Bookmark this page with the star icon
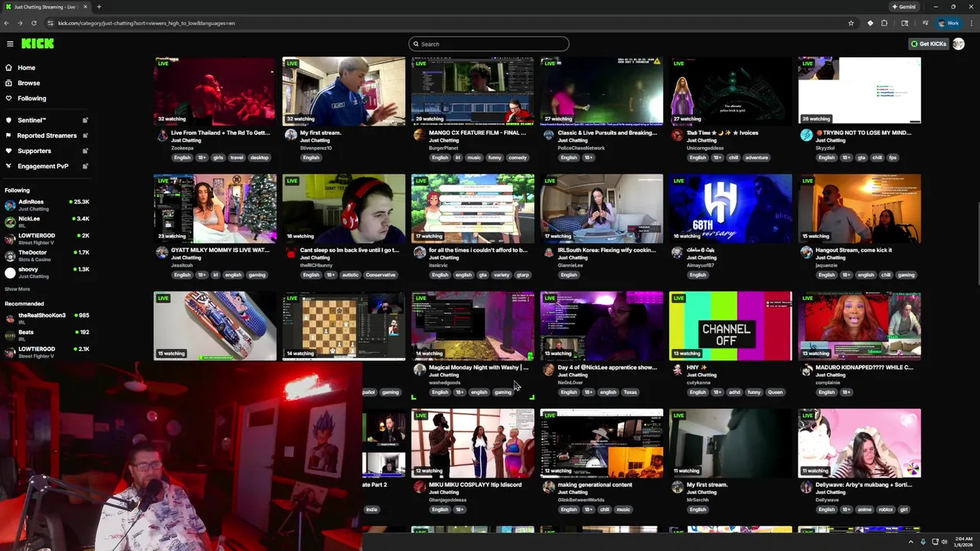980x551 pixels. point(851,23)
